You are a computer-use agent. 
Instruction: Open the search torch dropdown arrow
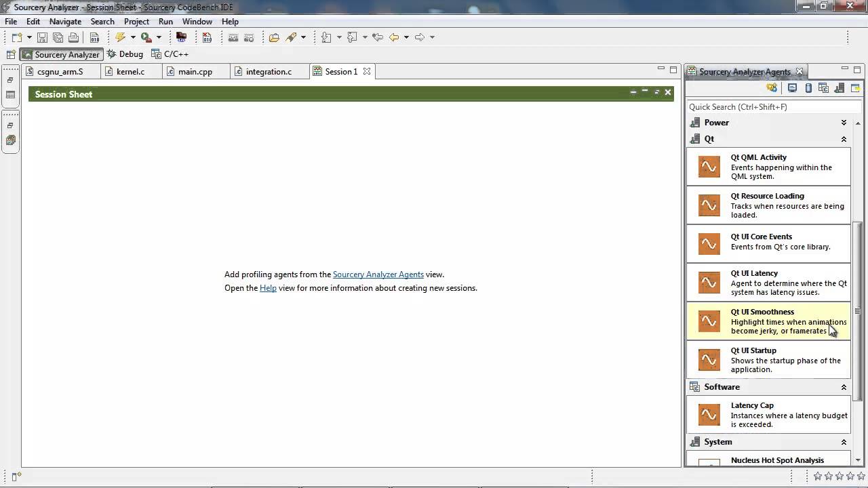pos(303,37)
